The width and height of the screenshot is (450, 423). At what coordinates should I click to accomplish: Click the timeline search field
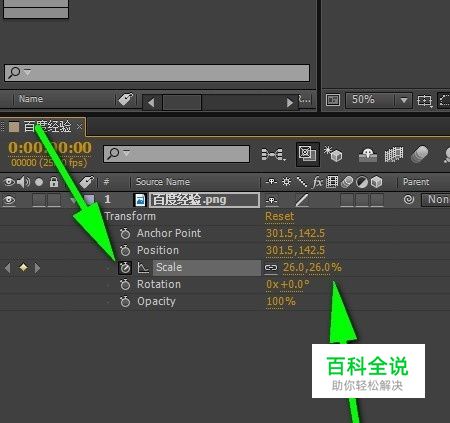(176, 154)
